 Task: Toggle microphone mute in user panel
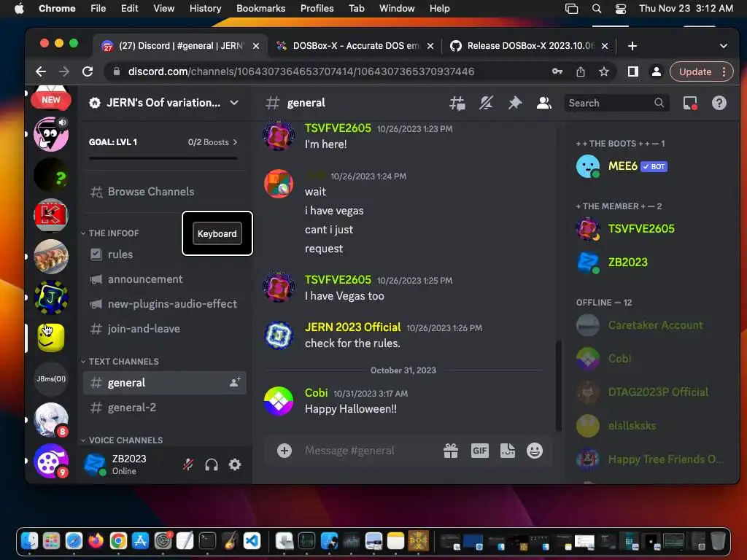[x=188, y=464]
